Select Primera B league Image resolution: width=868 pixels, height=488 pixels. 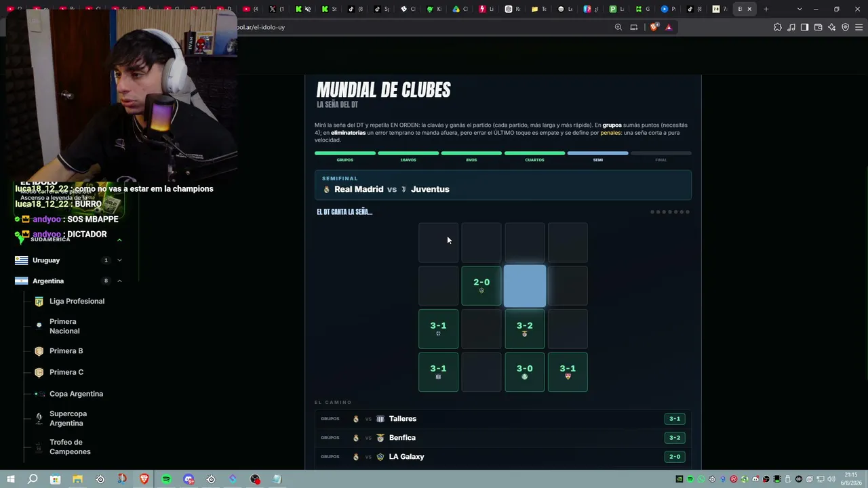[x=66, y=351]
